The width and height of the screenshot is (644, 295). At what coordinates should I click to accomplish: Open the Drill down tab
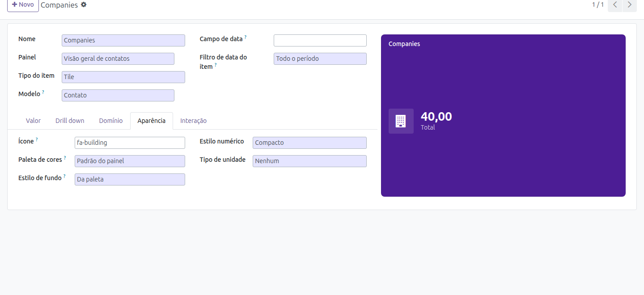(70, 121)
